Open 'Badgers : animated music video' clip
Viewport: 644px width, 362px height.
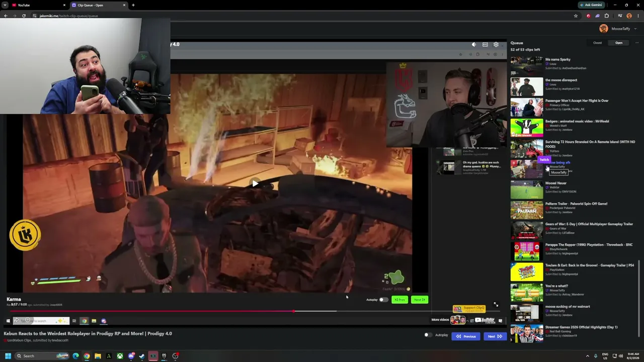[574, 128]
